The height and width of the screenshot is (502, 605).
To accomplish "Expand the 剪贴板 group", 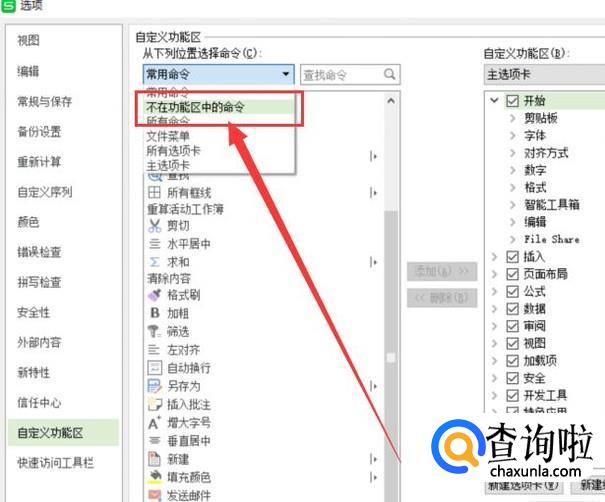I will click(x=513, y=118).
